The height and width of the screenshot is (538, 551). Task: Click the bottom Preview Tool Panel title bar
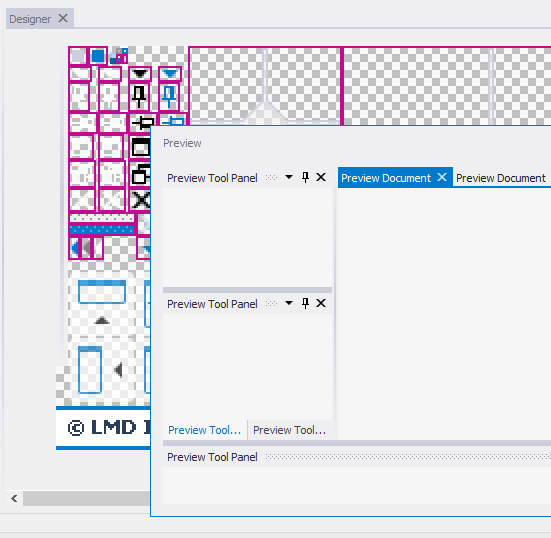click(x=357, y=457)
